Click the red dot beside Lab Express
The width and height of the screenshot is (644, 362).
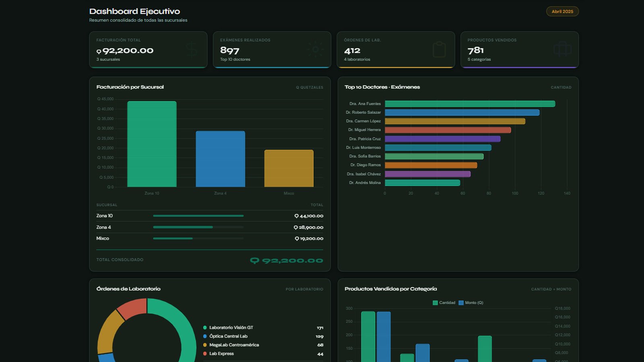pyautogui.click(x=205, y=354)
